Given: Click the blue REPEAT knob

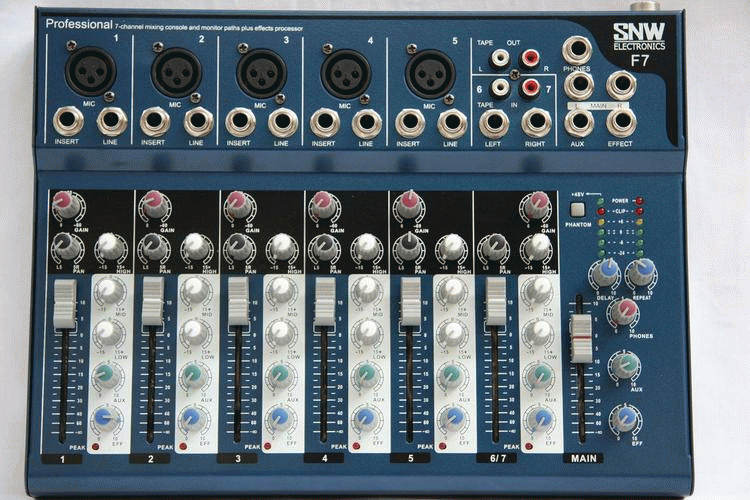Looking at the screenshot, I should click(x=640, y=272).
